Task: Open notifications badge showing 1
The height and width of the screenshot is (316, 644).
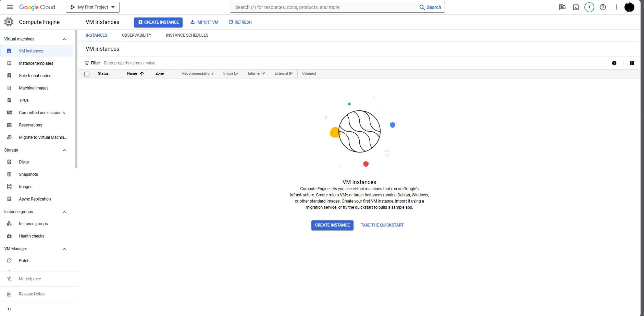Action: coord(589,7)
